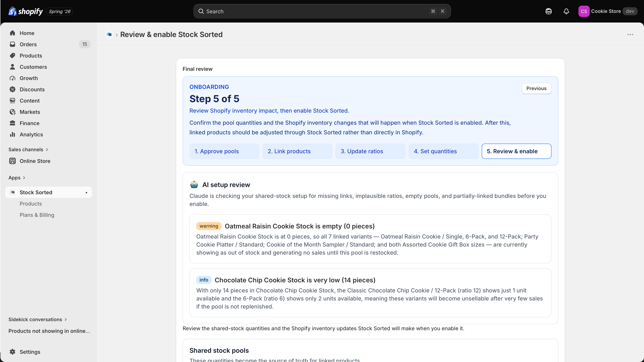The height and width of the screenshot is (362, 644).
Task: Click the Search input field
Action: point(322,11)
